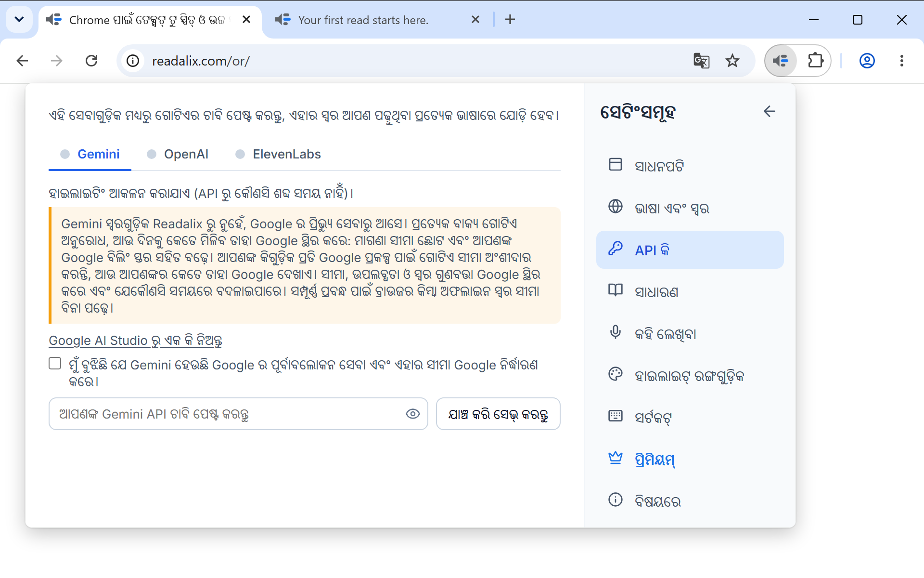Image resolution: width=924 pixels, height=578 pixels.
Task: Tick the Gemini acknowledgement checkbox
Action: pyautogui.click(x=55, y=363)
